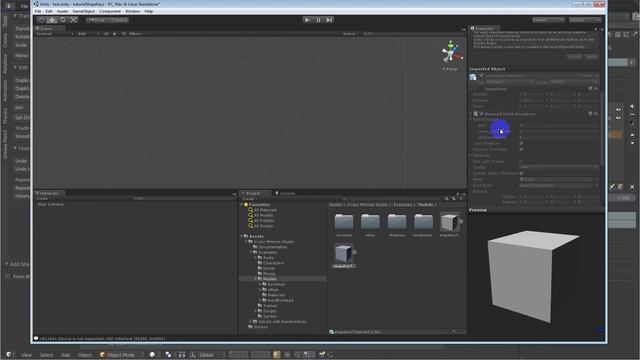Open the Window menu
Screen dimensions: 640x360
pos(132,11)
